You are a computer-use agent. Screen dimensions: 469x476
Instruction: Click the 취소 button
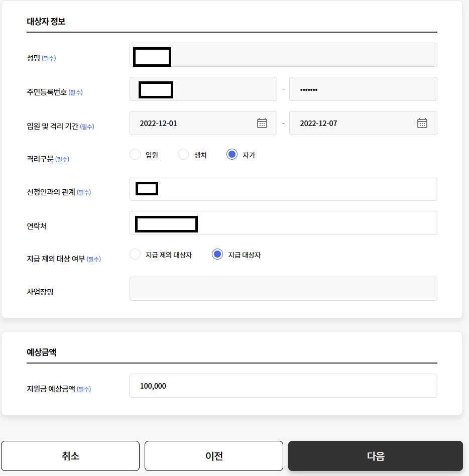(70, 456)
